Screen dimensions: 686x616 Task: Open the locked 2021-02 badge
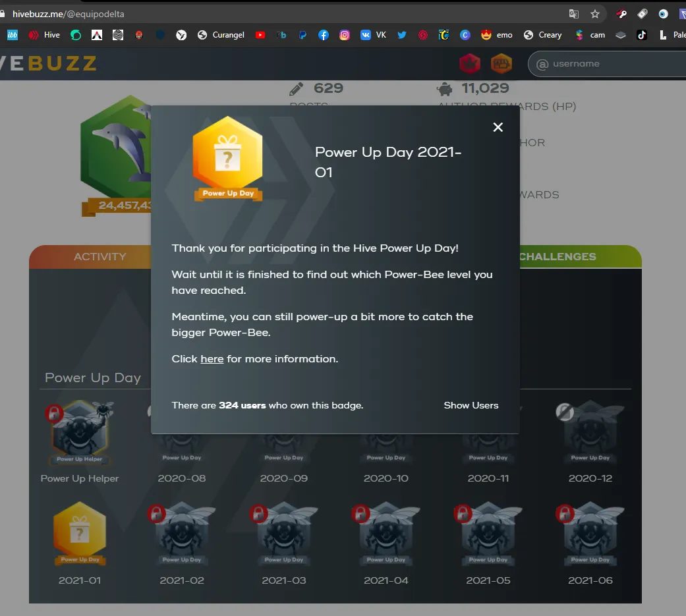tap(182, 534)
